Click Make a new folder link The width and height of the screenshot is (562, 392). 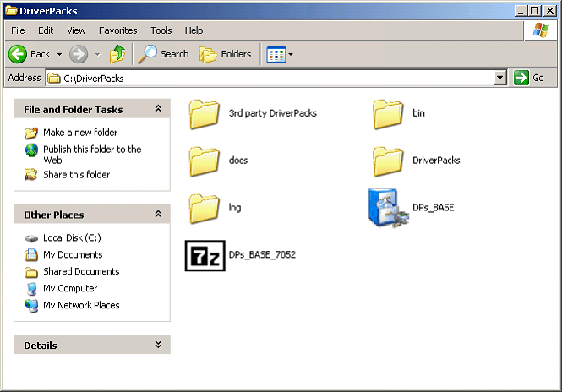coord(80,133)
